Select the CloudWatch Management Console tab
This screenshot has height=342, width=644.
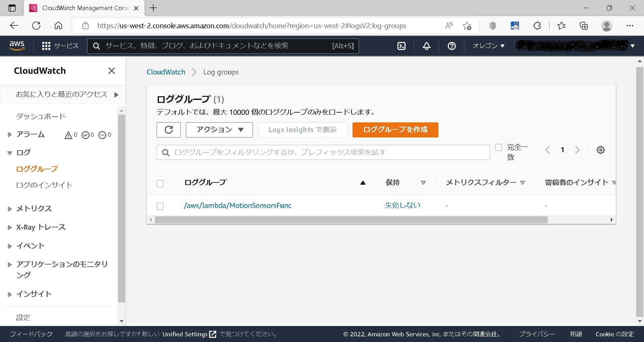click(84, 8)
